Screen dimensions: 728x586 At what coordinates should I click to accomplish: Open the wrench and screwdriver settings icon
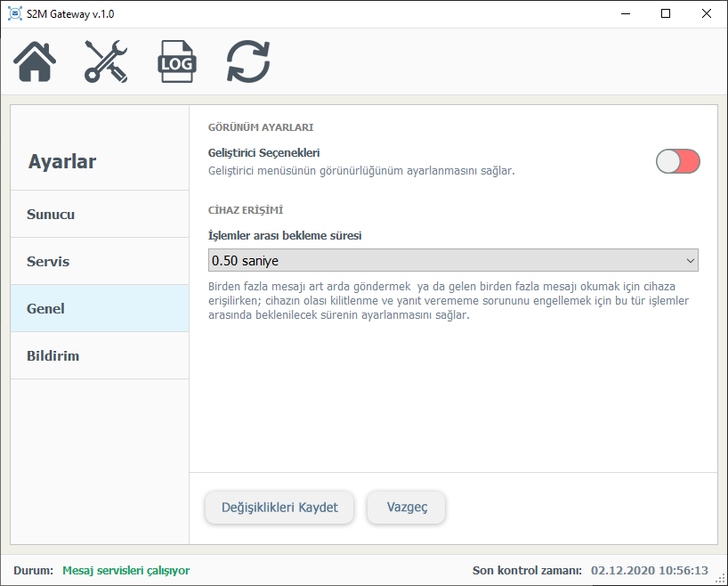(106, 62)
